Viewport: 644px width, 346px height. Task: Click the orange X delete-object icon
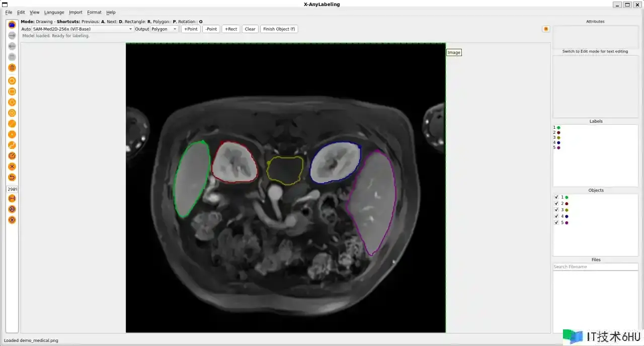[x=12, y=166]
